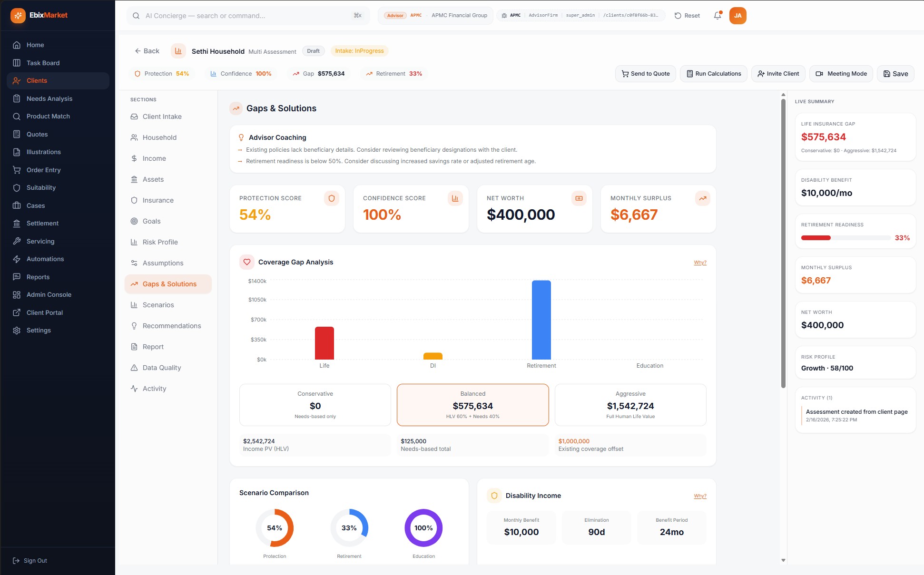Select the Conservative gap scenario card
The width and height of the screenshot is (924, 575).
pyautogui.click(x=315, y=405)
